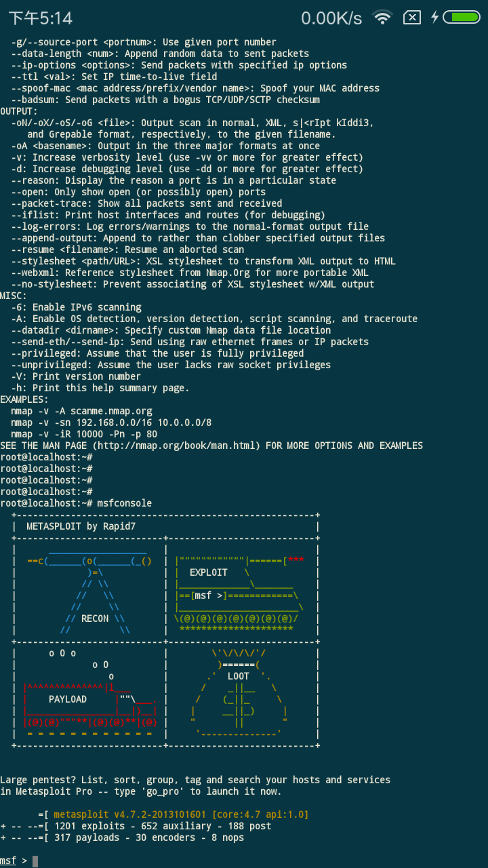Viewport: 488px width, 868px height.
Task: Tap the METASPLOIT by Rapid7 banner title
Action: click(81, 526)
